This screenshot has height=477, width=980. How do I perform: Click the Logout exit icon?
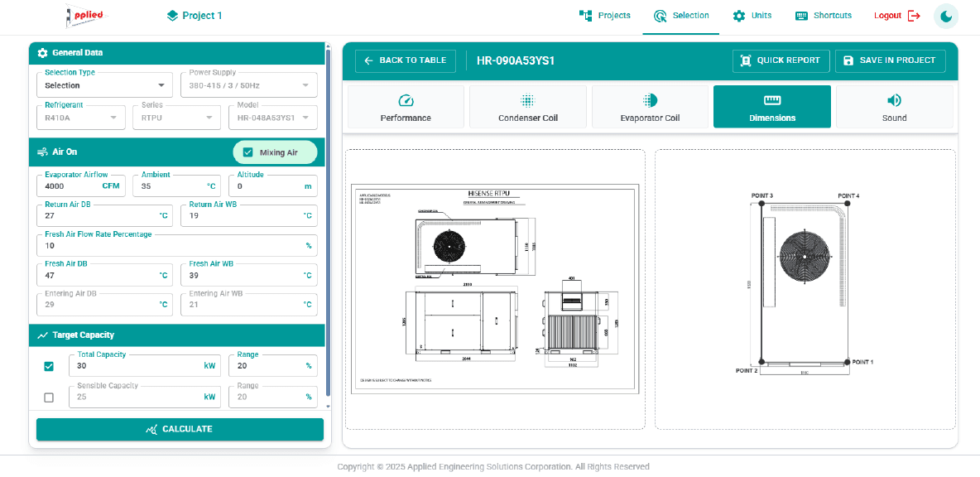(x=914, y=16)
